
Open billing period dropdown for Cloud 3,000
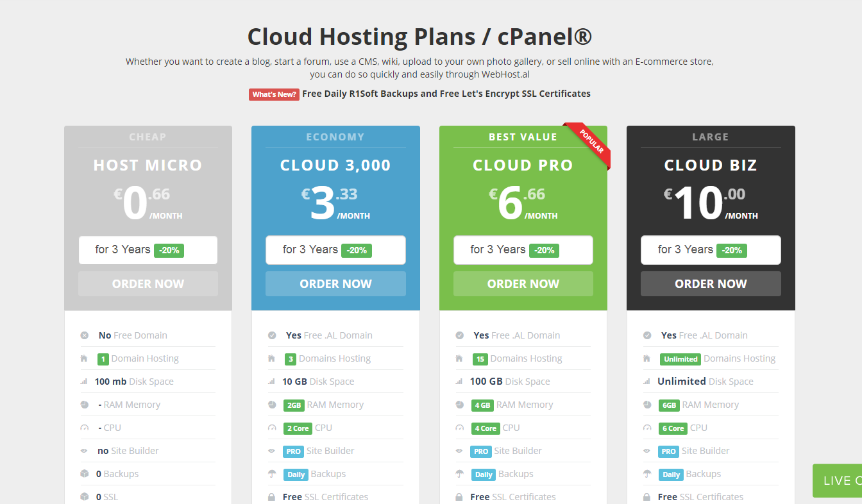pyautogui.click(x=335, y=250)
